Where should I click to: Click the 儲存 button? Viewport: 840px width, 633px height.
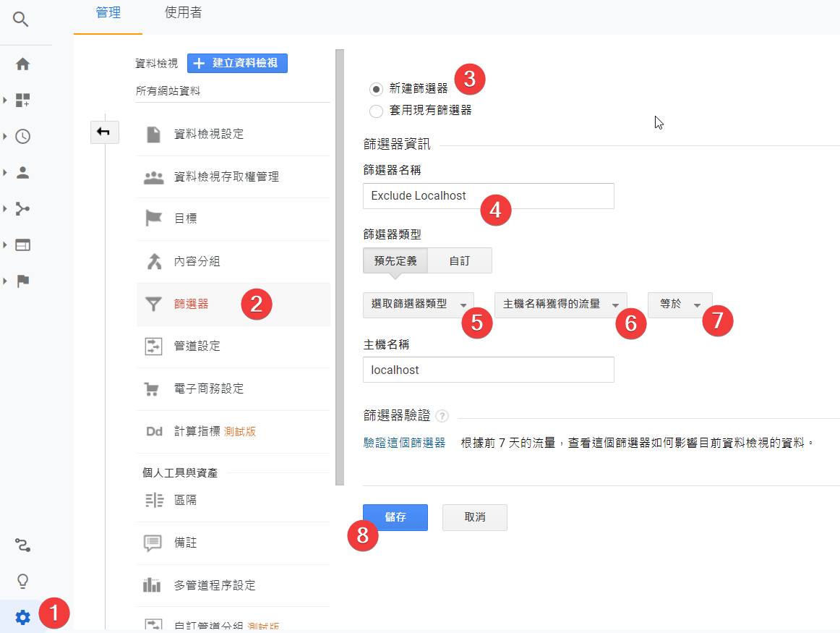(x=395, y=517)
